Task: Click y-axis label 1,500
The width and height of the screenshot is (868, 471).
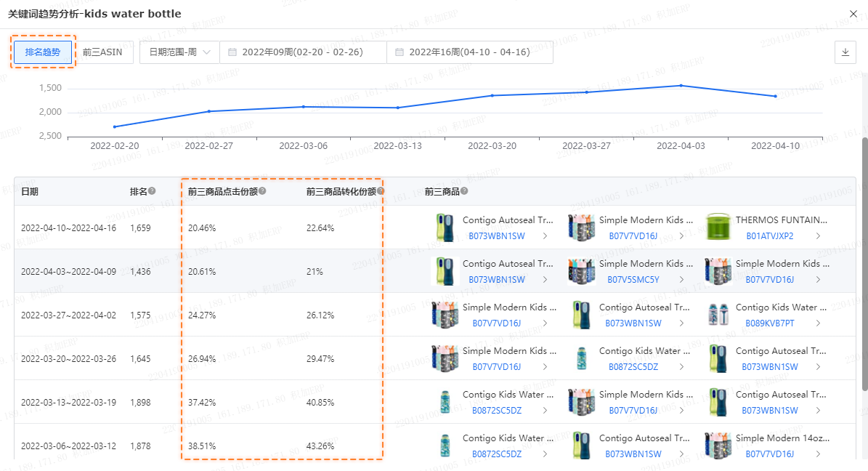Action: (x=50, y=87)
